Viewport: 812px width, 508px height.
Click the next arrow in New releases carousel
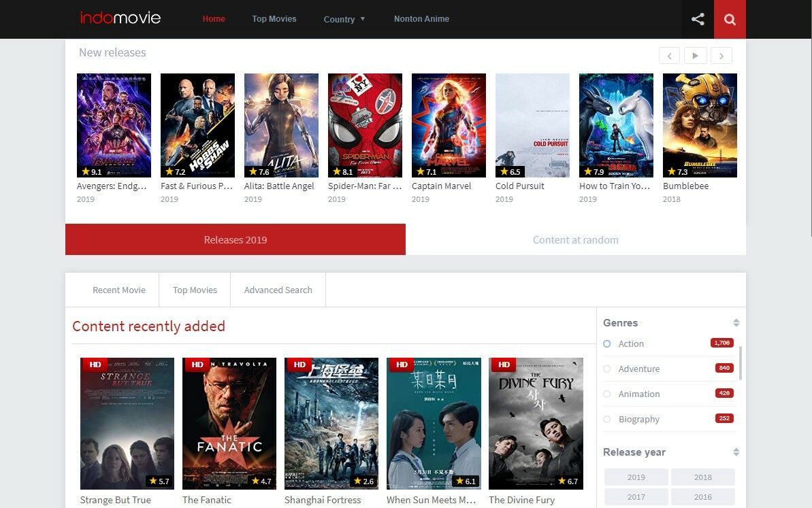[x=721, y=56]
